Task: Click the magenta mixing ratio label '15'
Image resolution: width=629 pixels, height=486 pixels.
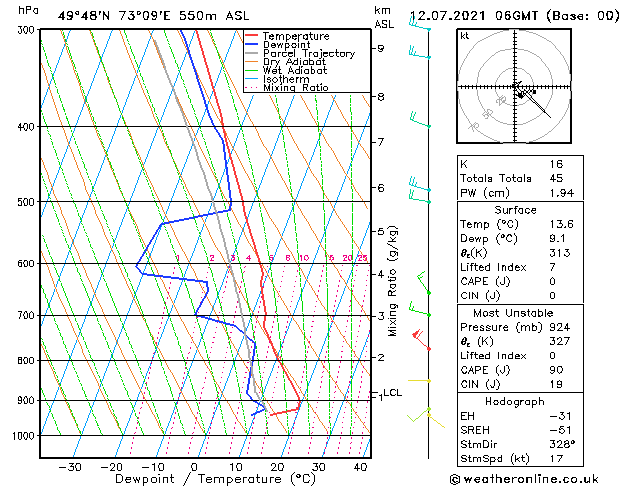Action: [x=329, y=258]
